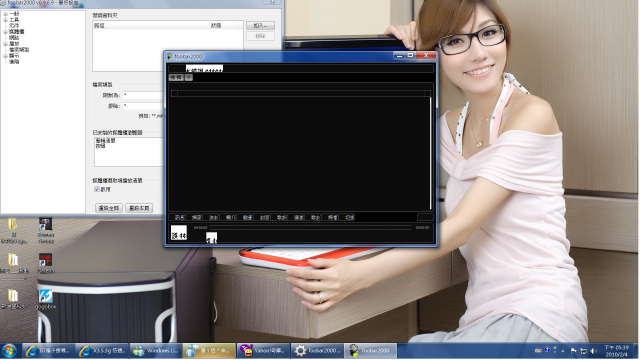Expand the 媒體櫃 node in preferences tree
The height and width of the screenshot is (360, 640).
pyautogui.click(x=5, y=31)
